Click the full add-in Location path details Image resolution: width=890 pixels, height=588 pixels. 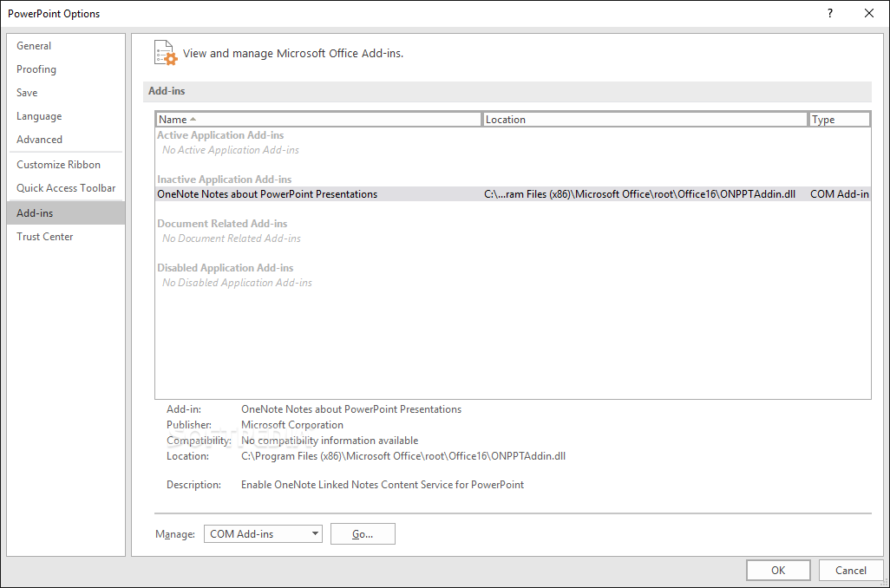pos(403,456)
